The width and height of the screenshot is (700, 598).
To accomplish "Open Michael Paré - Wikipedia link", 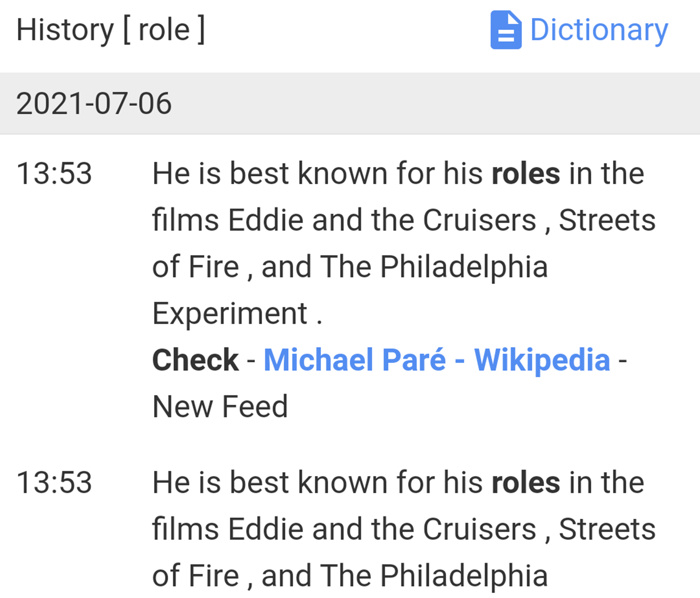I will point(437,360).
